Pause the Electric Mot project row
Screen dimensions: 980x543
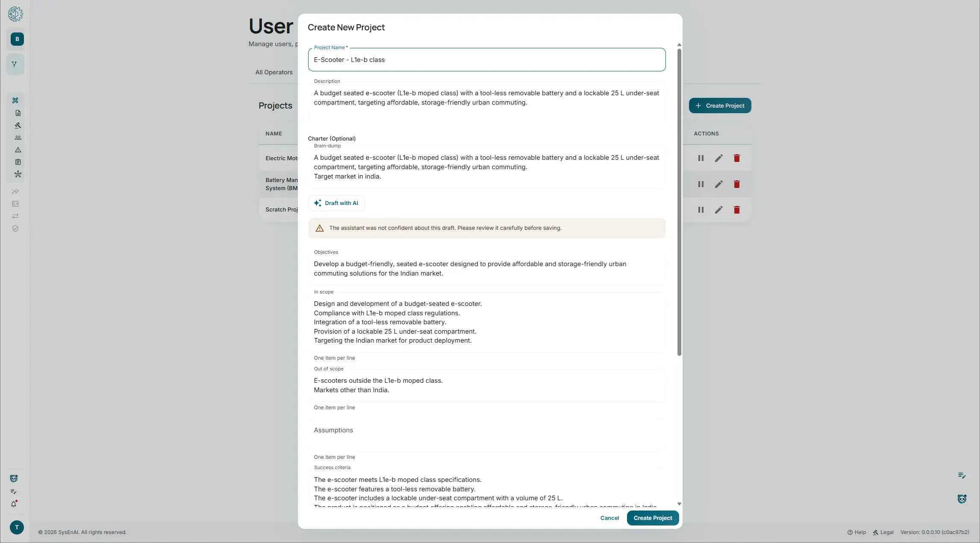(701, 158)
